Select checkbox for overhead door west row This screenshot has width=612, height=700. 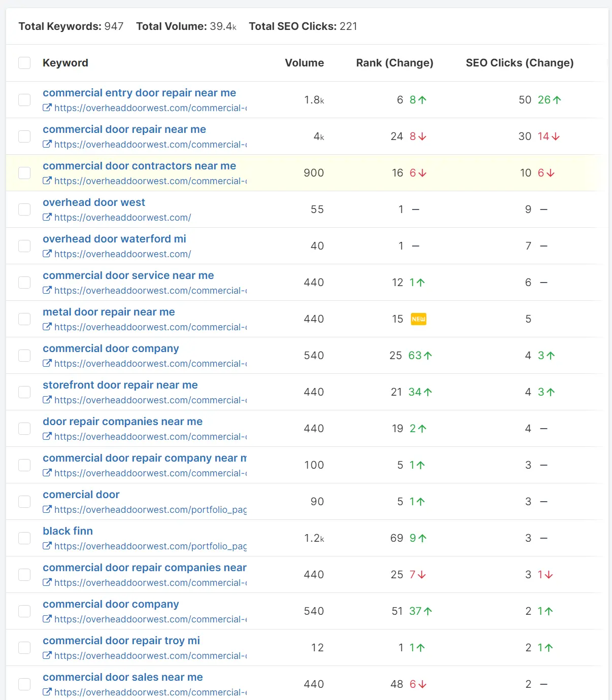click(x=24, y=209)
